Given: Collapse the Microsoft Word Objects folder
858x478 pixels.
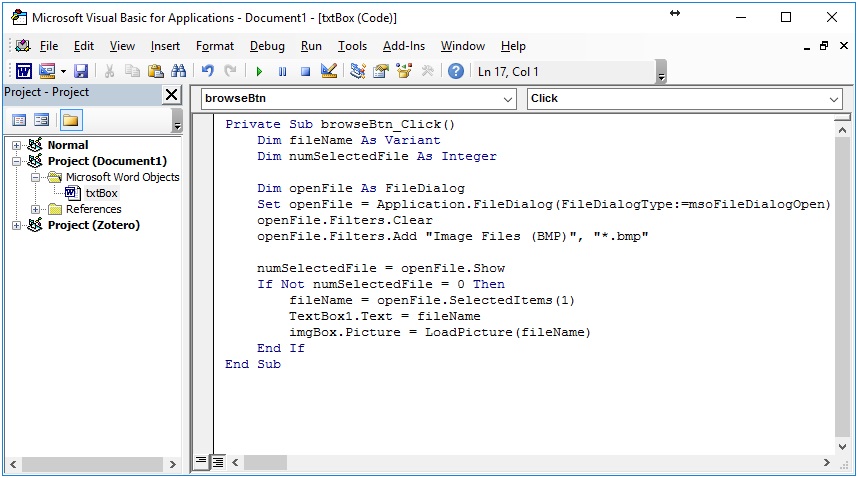Looking at the screenshot, I should point(36,177).
